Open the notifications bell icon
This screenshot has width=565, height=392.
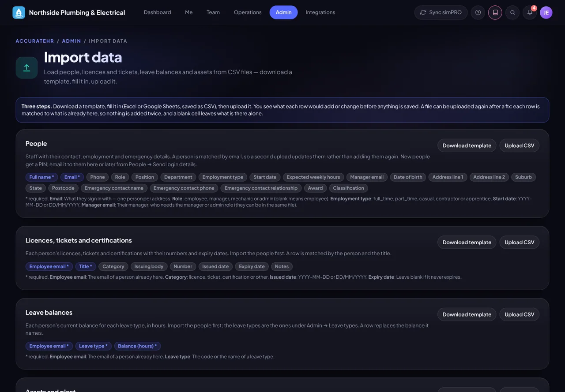click(x=530, y=12)
